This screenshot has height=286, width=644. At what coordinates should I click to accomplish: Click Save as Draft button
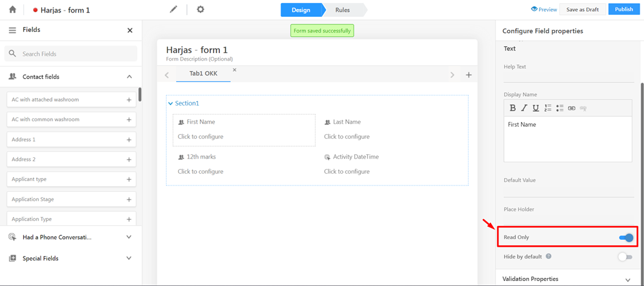(x=582, y=9)
